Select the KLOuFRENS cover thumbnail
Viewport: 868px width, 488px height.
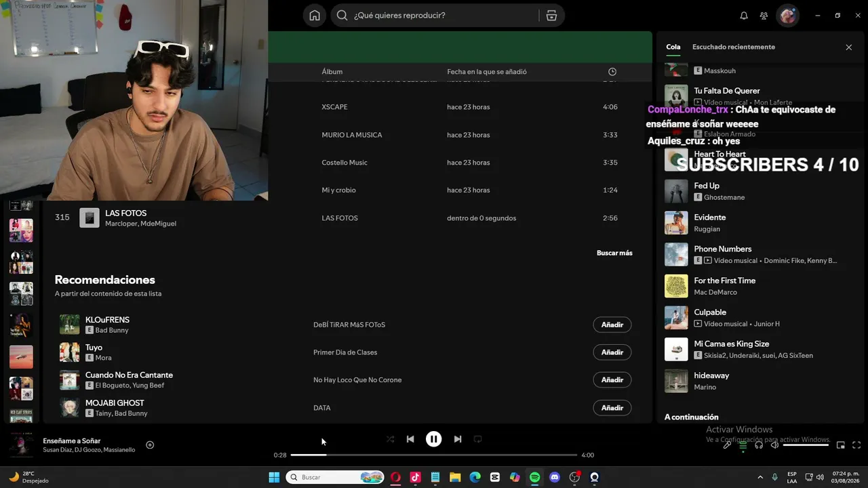(x=69, y=325)
